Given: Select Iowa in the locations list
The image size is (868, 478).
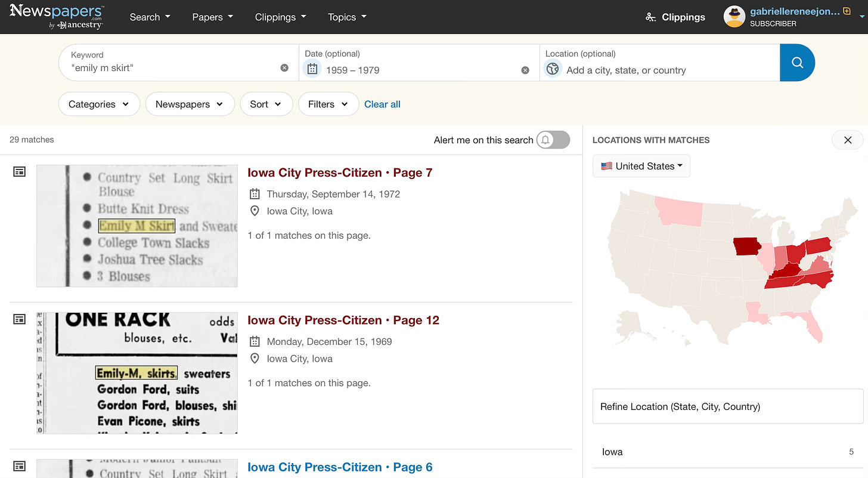Looking at the screenshot, I should pyautogui.click(x=728, y=452).
